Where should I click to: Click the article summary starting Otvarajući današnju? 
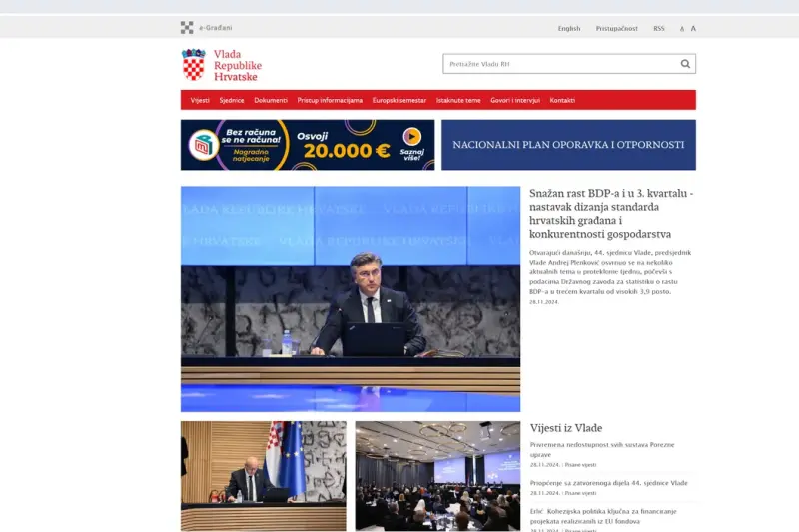coord(610,271)
